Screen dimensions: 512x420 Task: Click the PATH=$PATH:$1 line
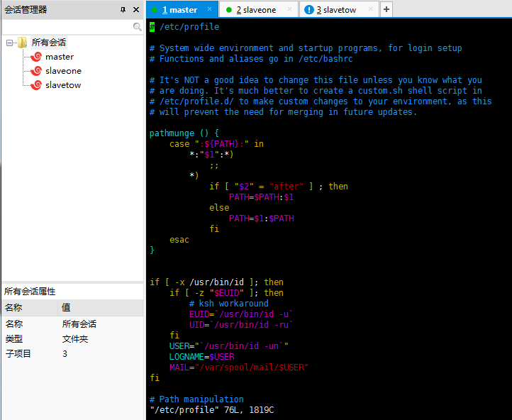pyautogui.click(x=261, y=197)
